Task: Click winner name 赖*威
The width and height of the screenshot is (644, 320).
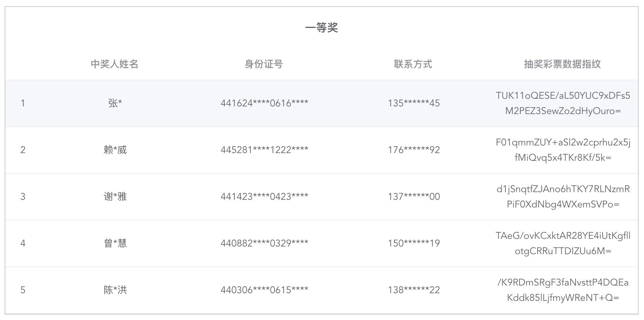Action: pos(115,150)
